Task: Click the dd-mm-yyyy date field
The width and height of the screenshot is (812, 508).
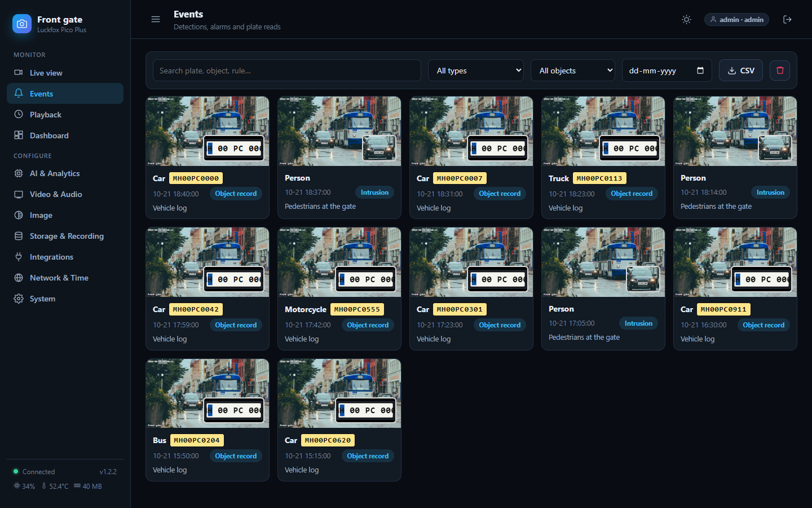Action: coord(667,71)
